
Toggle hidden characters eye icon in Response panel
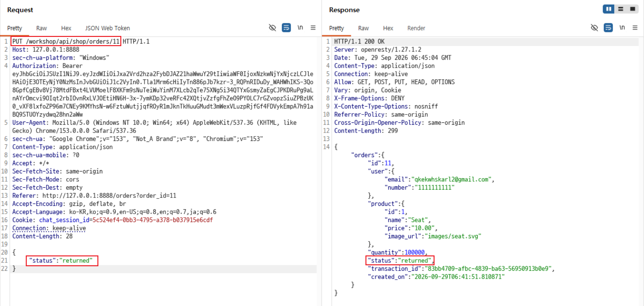594,28
